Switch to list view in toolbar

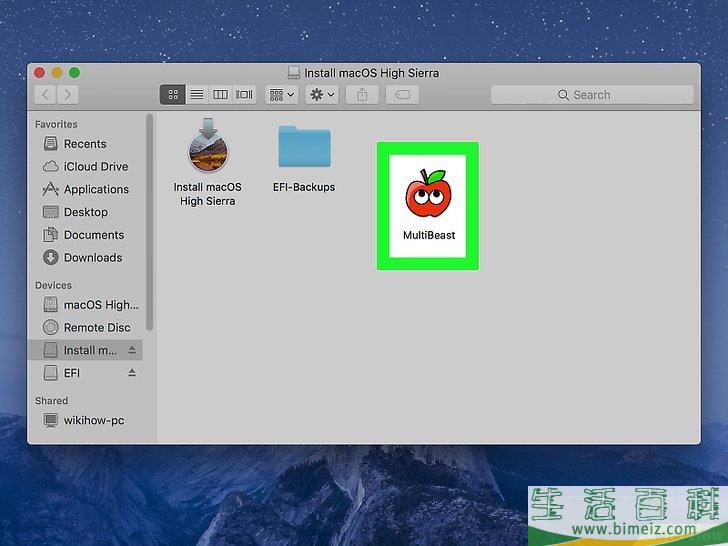(197, 95)
